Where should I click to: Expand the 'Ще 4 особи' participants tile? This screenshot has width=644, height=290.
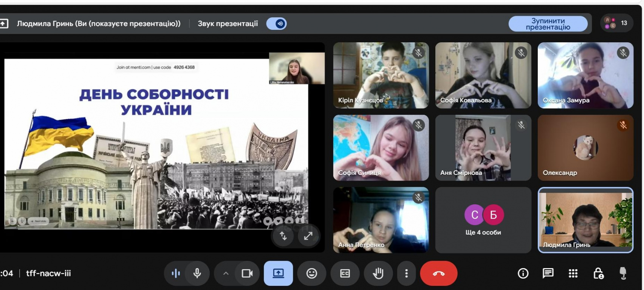483,220
